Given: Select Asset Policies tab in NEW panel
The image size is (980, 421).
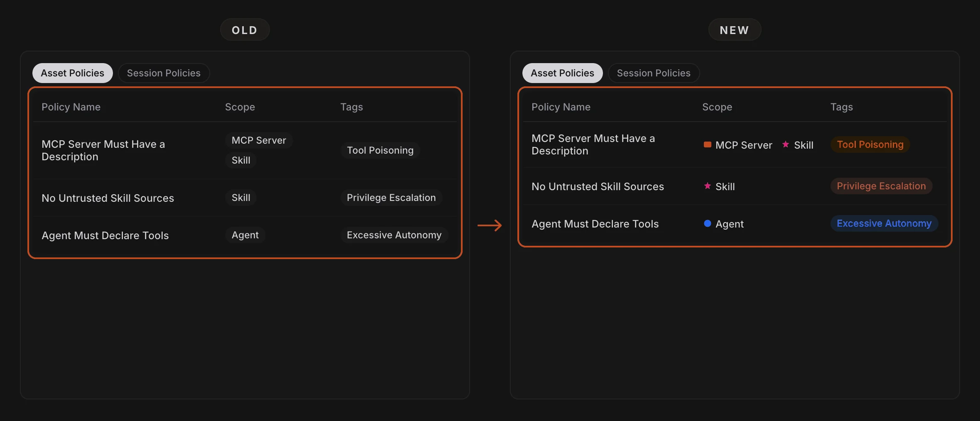Looking at the screenshot, I should click(563, 73).
